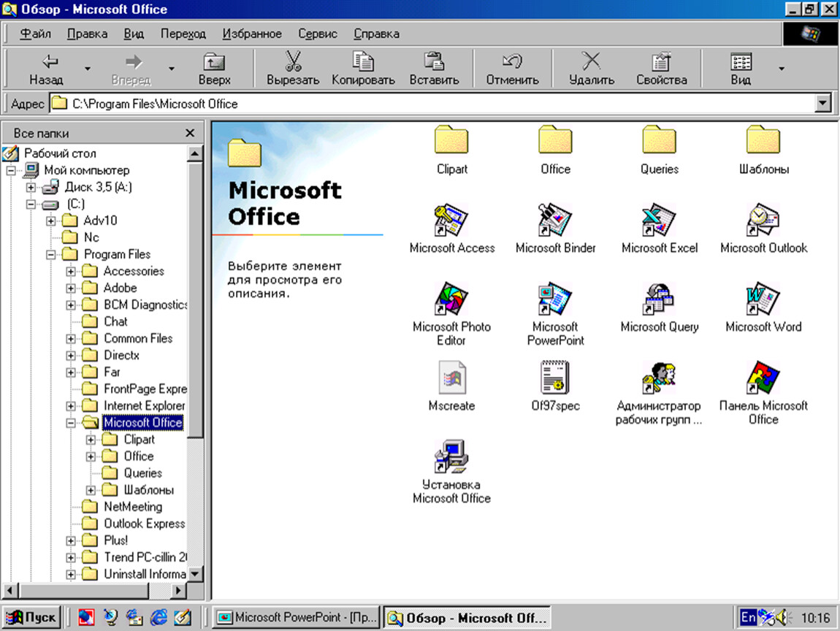
Task: Click the Вставить paste toolbar button
Action: 434,69
